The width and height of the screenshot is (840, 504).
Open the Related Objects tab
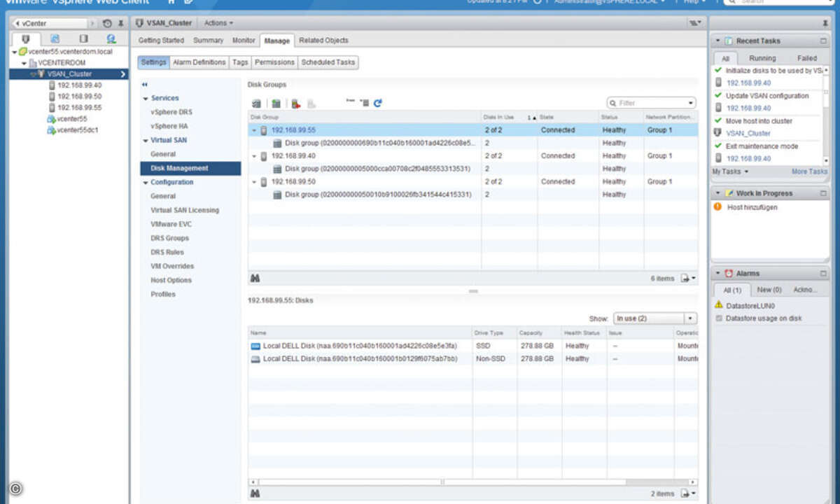click(323, 41)
